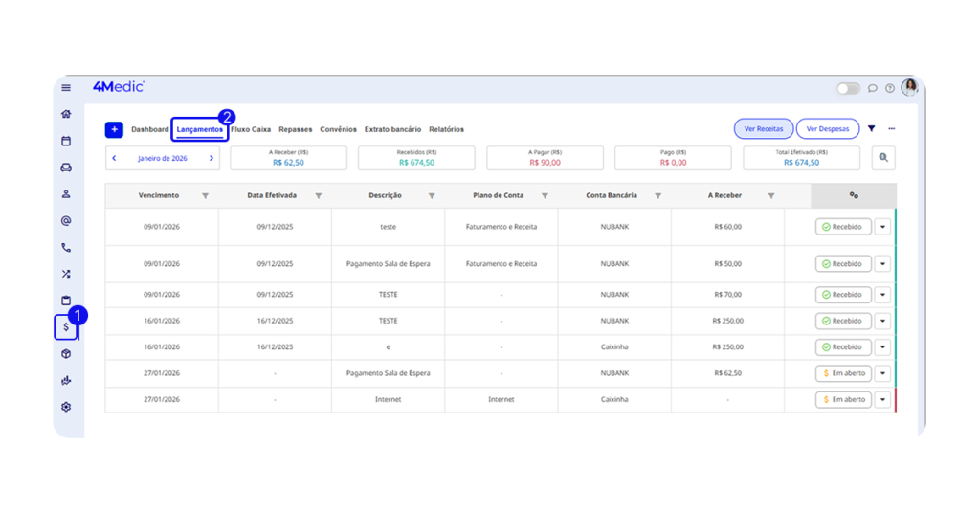Open the Extrato bancário tab
980x514 pixels.
(x=392, y=129)
